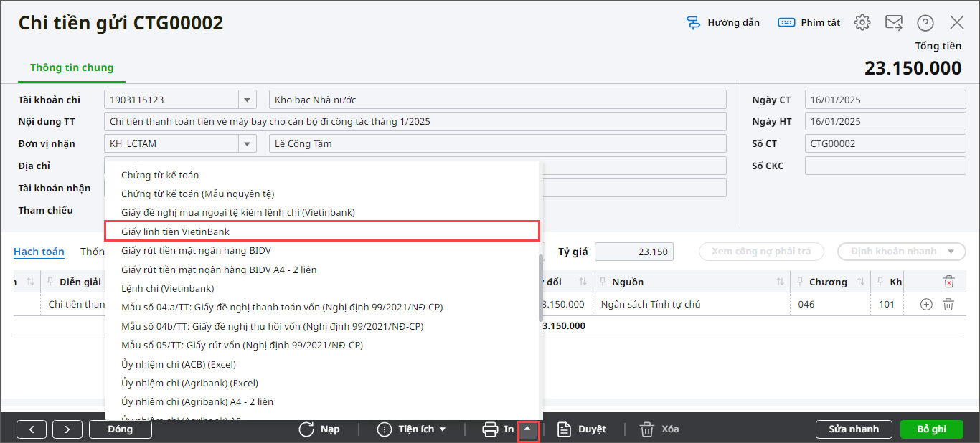Open the settings gear icon
This screenshot has height=443, width=980.
[862, 22]
